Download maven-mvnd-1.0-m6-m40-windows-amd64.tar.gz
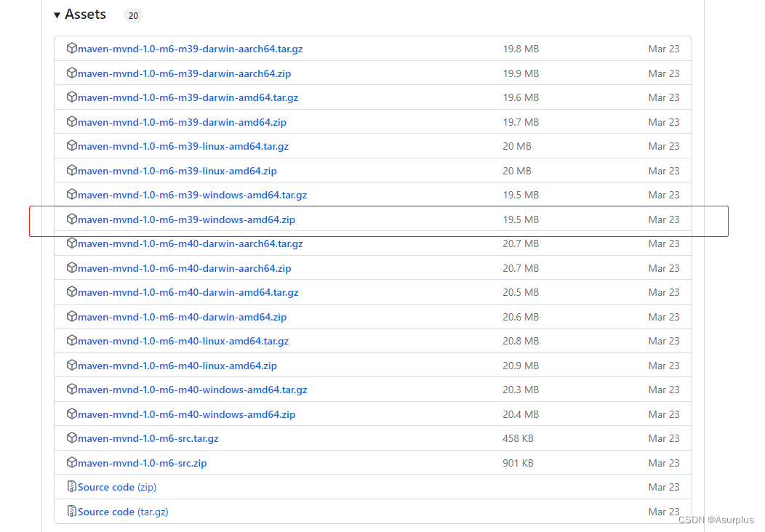The height and width of the screenshot is (532, 765). click(x=192, y=390)
